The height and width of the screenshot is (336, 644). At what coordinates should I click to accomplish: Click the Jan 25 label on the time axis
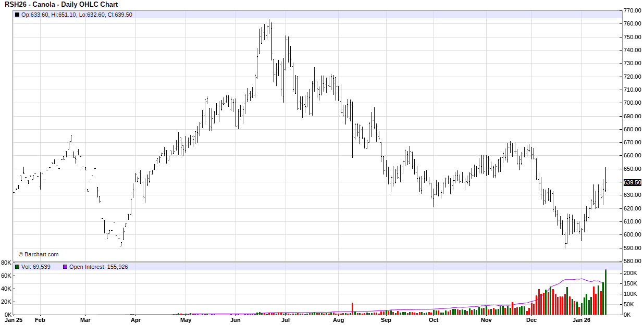click(x=13, y=320)
